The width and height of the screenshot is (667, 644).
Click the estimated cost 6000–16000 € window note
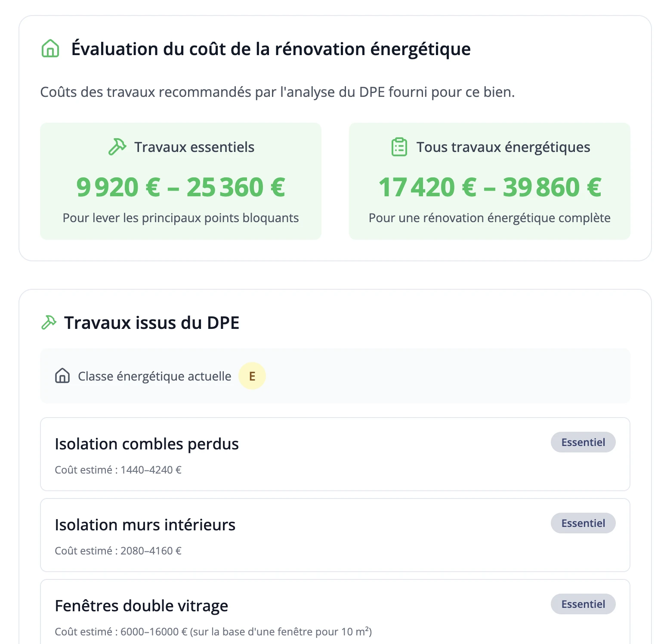pyautogui.click(x=213, y=632)
